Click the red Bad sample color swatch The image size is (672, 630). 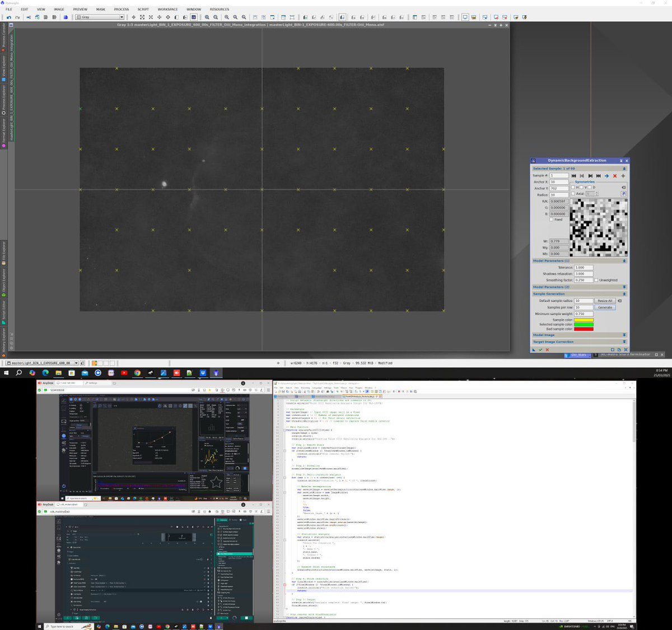(584, 329)
